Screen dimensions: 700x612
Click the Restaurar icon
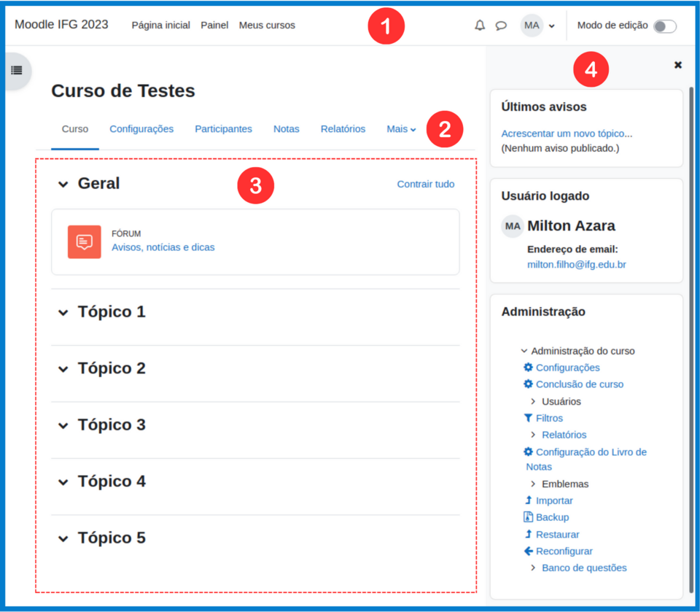(529, 534)
